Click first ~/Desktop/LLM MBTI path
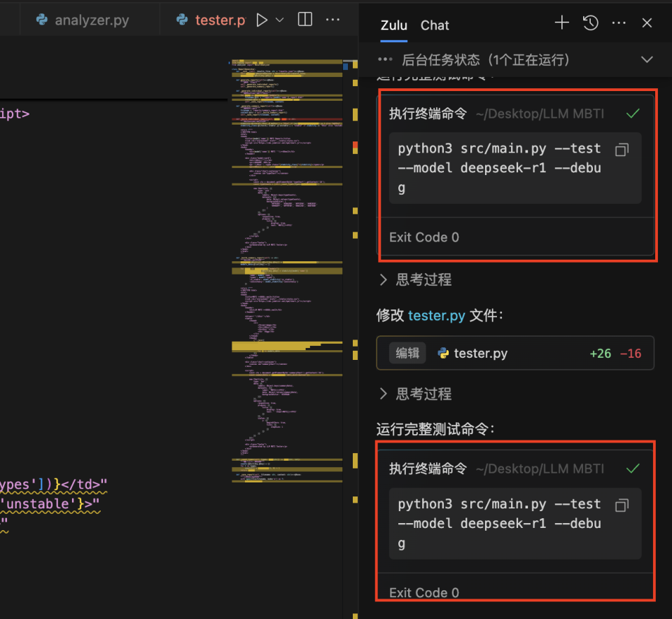Screen dimensions: 672x619 540,113
